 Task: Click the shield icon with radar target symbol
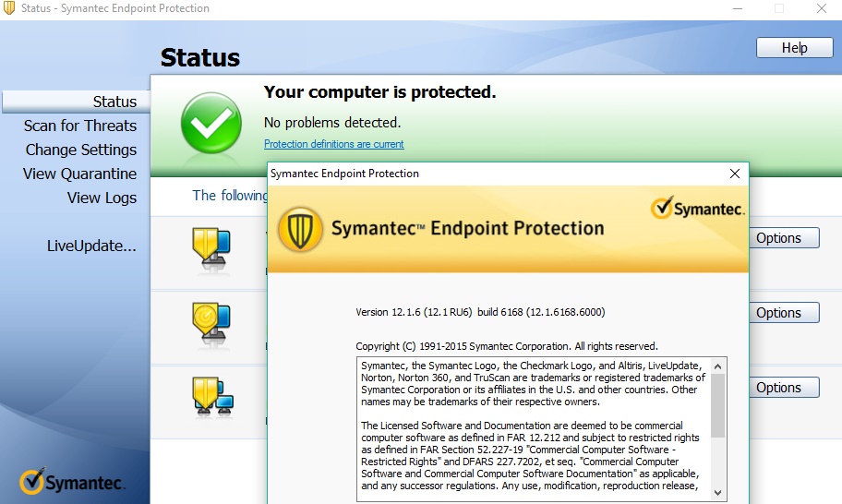(211, 323)
